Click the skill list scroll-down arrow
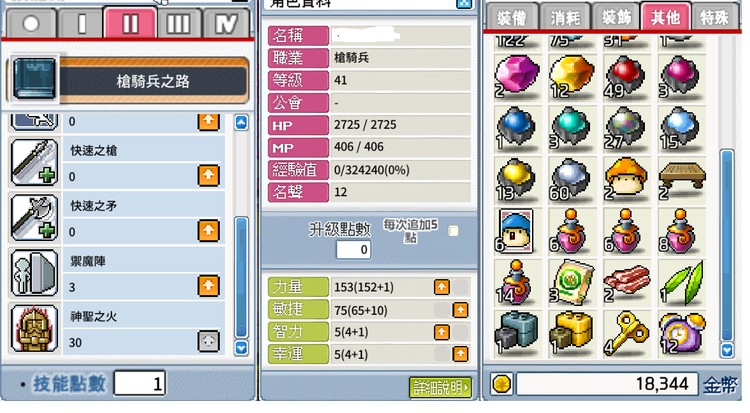Screen dimensions: 750x413 click(x=241, y=348)
